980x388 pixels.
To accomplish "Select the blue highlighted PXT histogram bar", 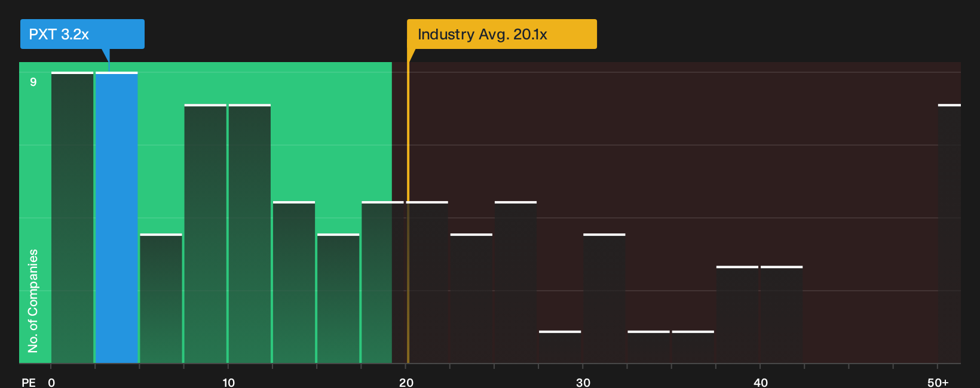I will (117, 217).
